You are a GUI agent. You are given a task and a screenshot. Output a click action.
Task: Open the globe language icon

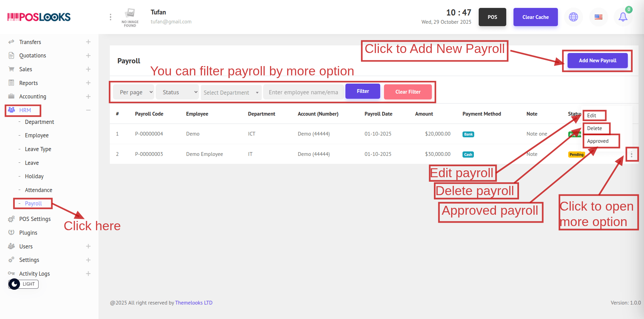pyautogui.click(x=573, y=17)
